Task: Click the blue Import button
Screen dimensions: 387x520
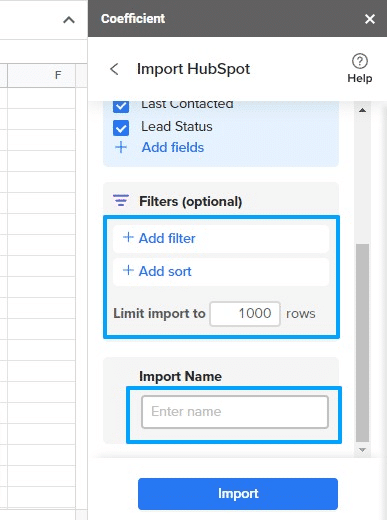Action: (238, 494)
